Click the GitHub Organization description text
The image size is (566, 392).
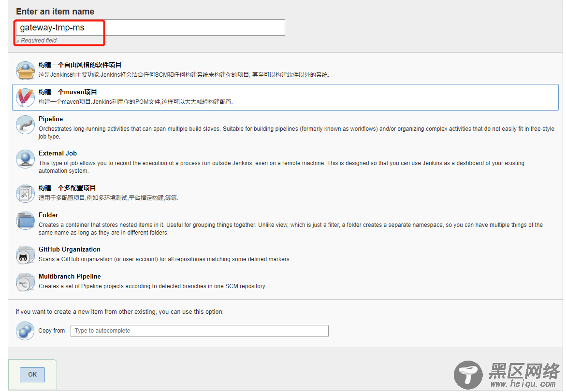165,259
